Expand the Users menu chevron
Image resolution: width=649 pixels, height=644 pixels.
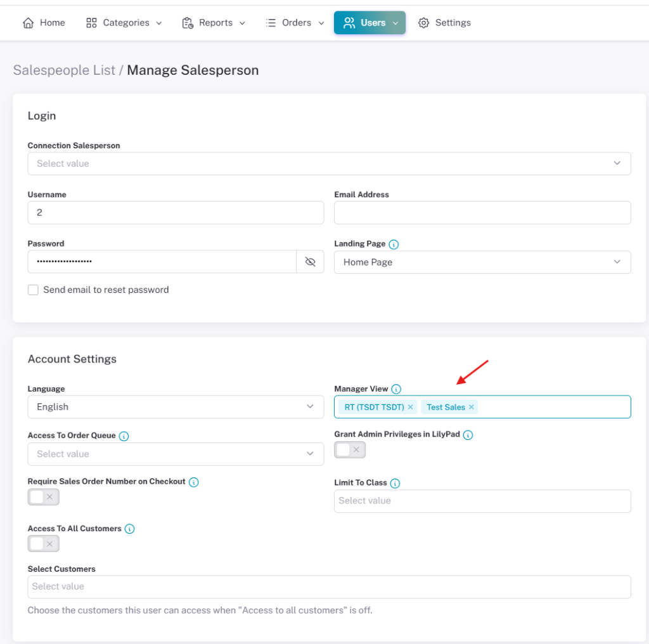pos(395,23)
